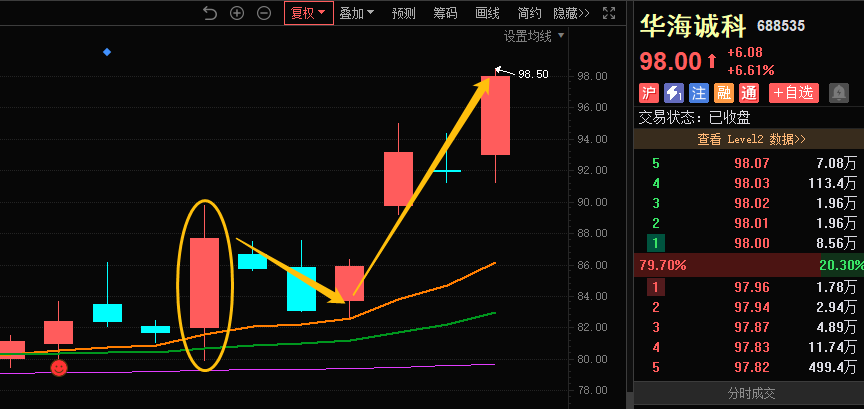
Task: Click the blue lightning badge icon
Action: [x=674, y=93]
